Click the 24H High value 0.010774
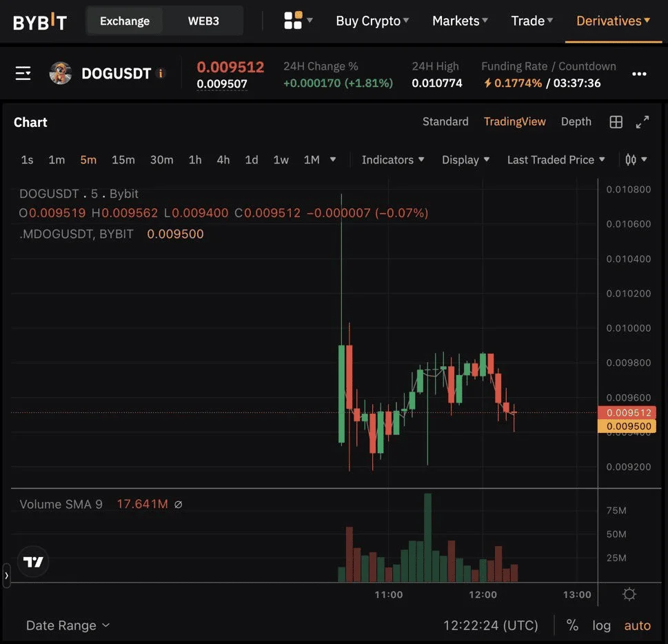The width and height of the screenshot is (668, 644). (x=437, y=83)
